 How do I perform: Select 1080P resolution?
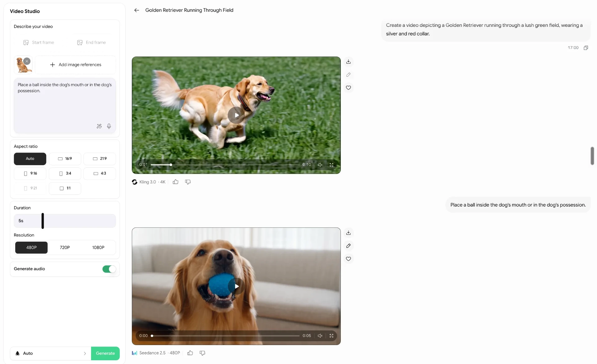[98, 248]
